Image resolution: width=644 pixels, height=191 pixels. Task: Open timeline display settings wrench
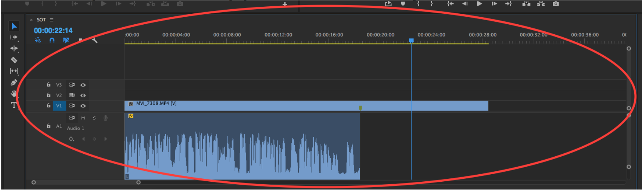click(x=95, y=40)
